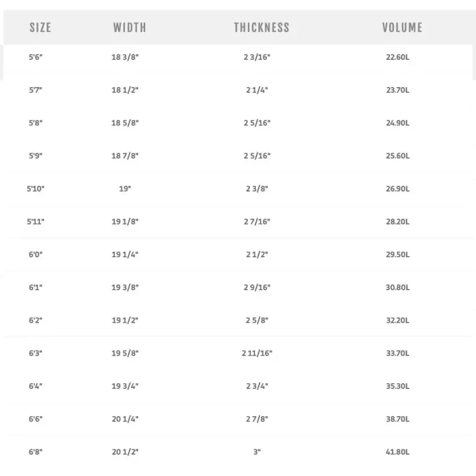Click the VOLUME column header
476x476 pixels.
coord(402,27)
